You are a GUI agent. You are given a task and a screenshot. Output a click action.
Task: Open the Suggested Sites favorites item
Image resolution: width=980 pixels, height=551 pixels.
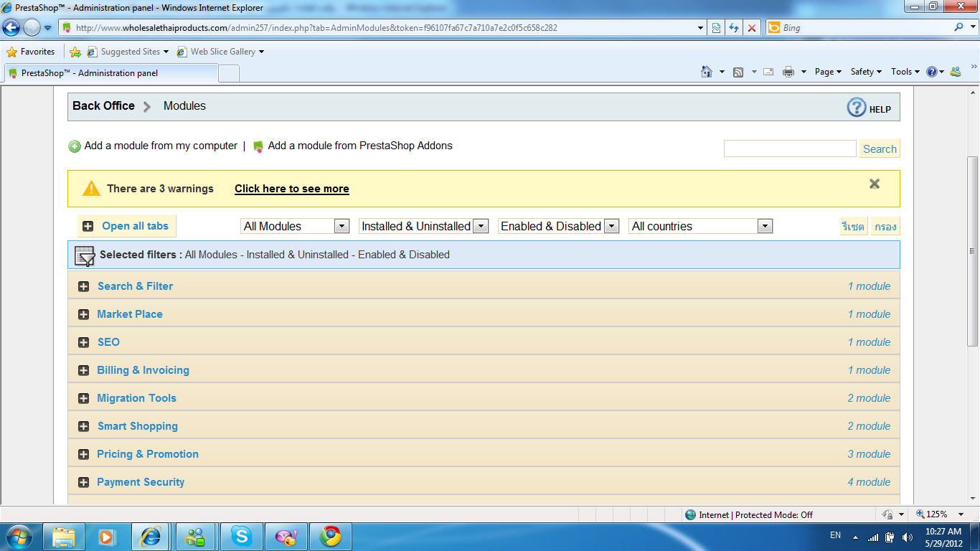[x=128, y=52]
